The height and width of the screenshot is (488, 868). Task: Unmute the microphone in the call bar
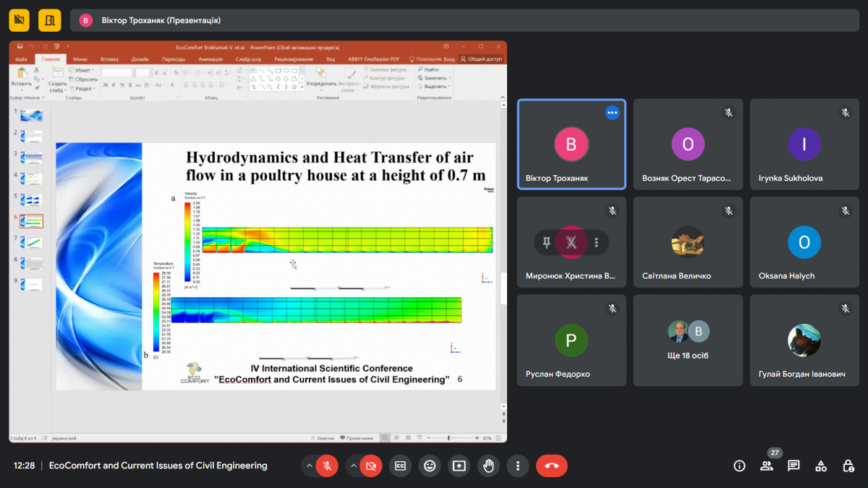(327, 466)
